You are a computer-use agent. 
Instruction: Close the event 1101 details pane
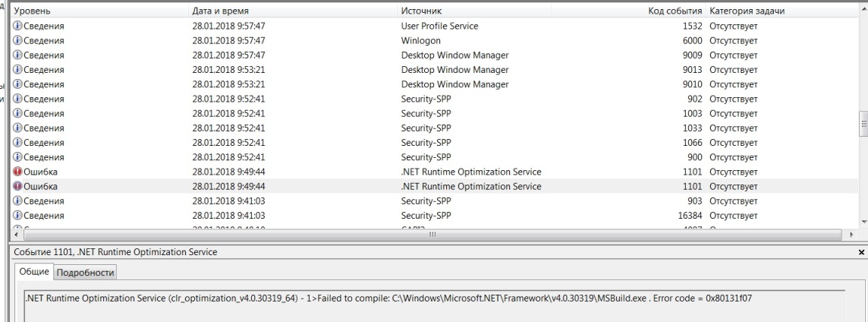click(x=860, y=251)
